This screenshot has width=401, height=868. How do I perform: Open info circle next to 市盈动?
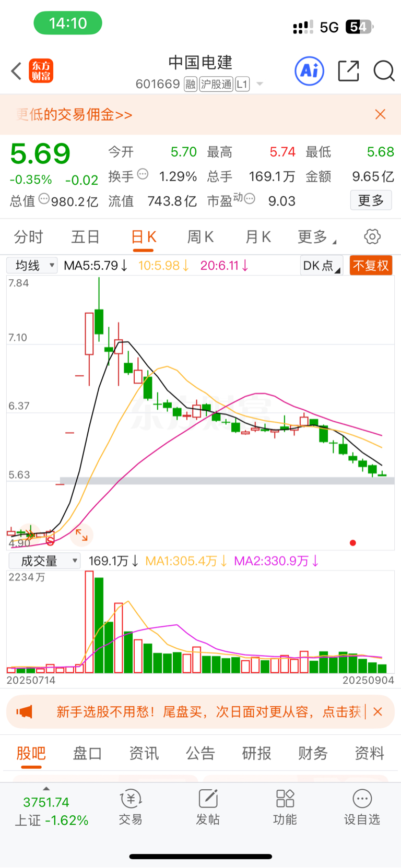(250, 199)
